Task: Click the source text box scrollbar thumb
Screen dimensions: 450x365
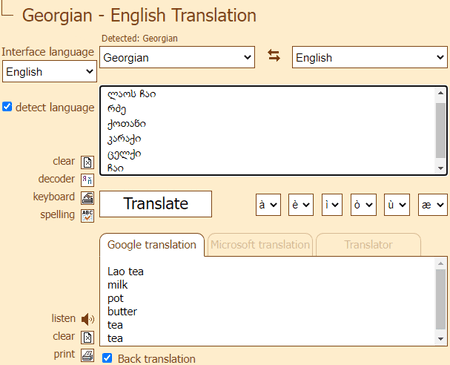Action: tap(440, 130)
